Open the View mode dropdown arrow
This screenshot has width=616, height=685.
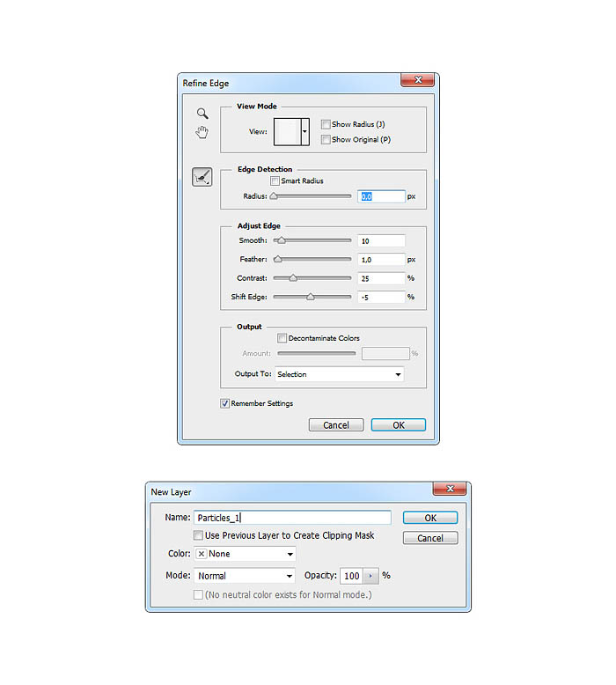pos(305,131)
